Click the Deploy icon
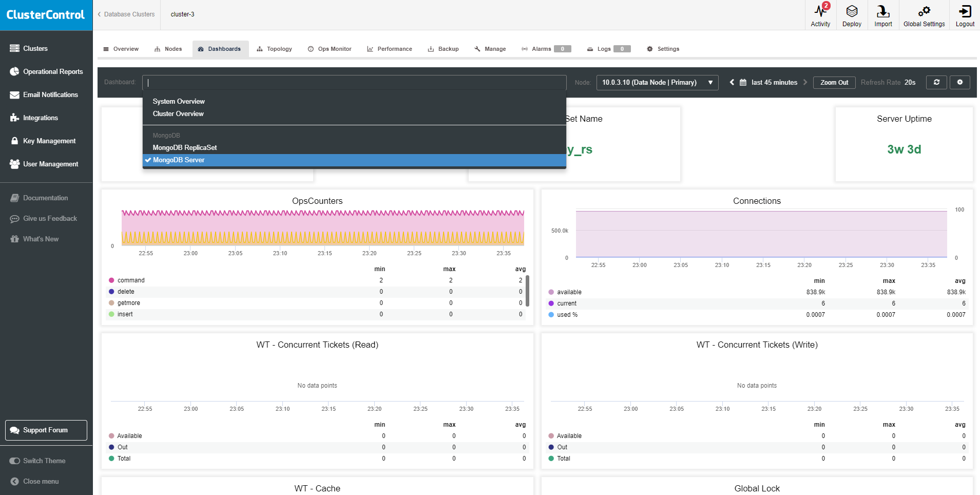This screenshot has width=980, height=495. [852, 15]
